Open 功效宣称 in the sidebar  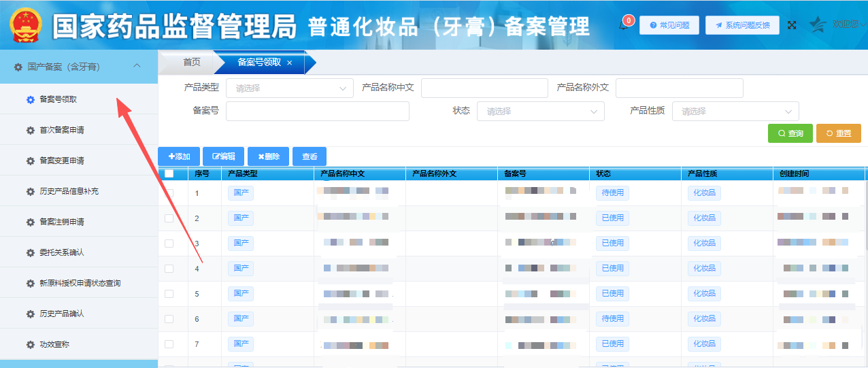point(79,344)
